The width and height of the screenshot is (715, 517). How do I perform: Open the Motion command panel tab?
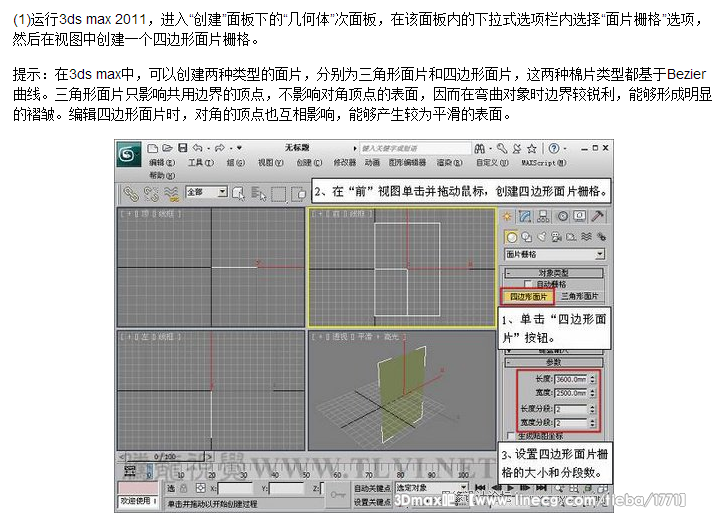click(563, 217)
